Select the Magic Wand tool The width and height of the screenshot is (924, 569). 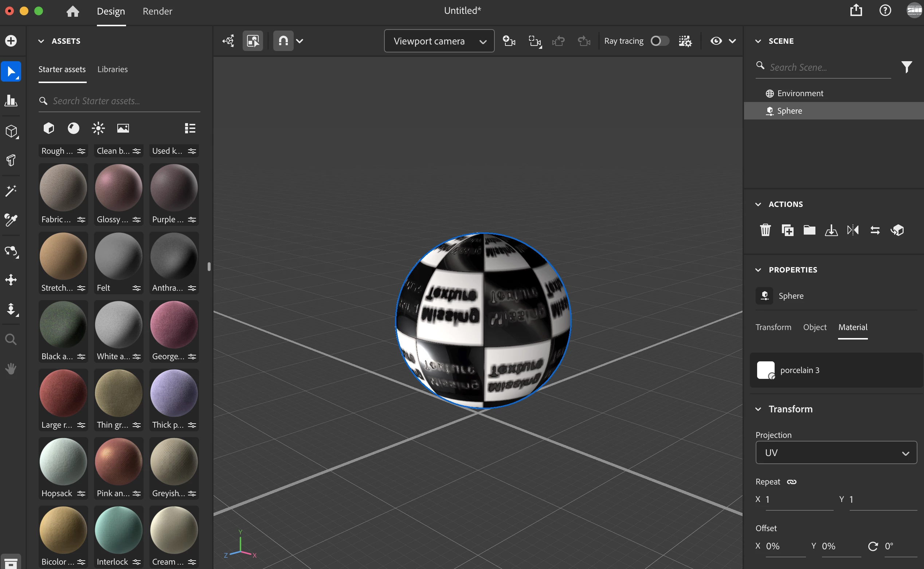(11, 191)
